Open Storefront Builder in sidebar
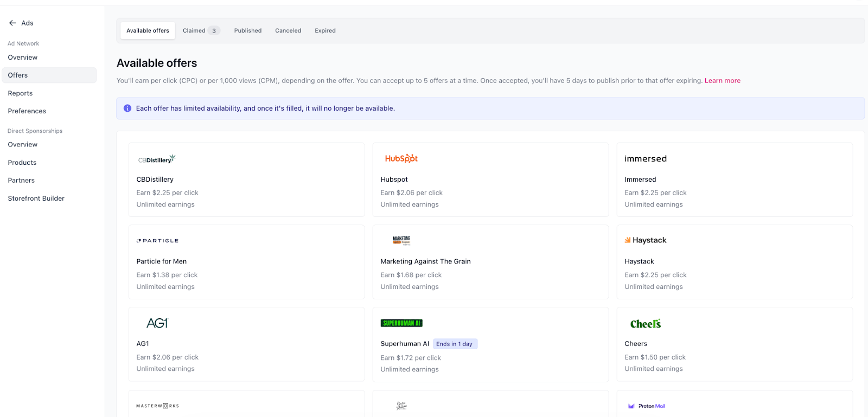This screenshot has height=417, width=868. 36,198
